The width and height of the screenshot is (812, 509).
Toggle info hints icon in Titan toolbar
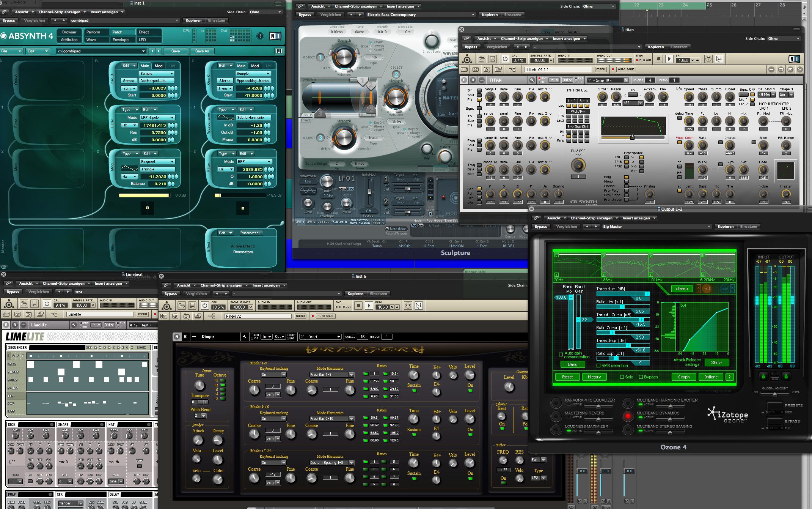(719, 59)
